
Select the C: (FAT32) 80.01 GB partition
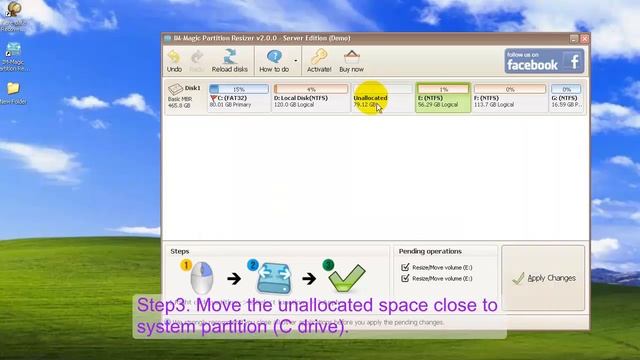[x=239, y=98]
